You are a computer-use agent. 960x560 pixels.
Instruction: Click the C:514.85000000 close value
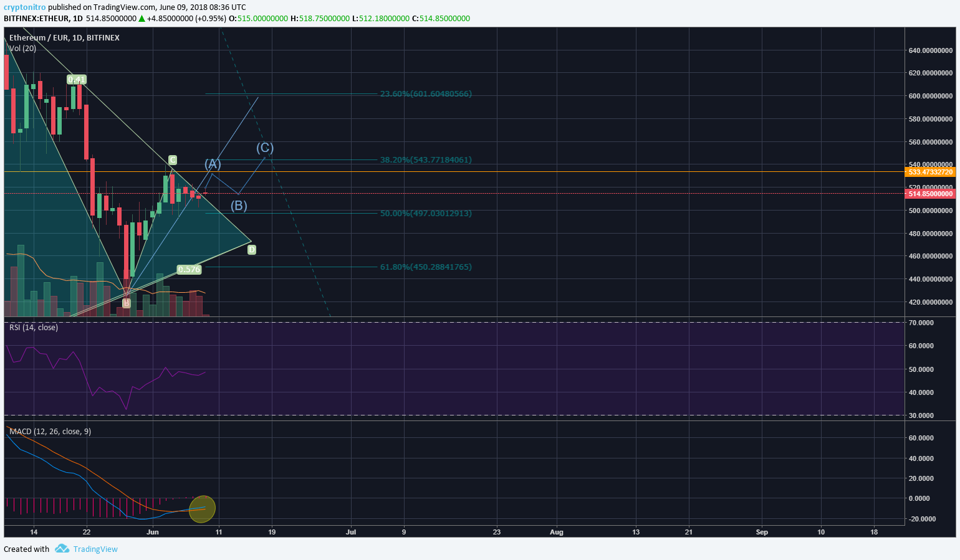pyautogui.click(x=441, y=19)
